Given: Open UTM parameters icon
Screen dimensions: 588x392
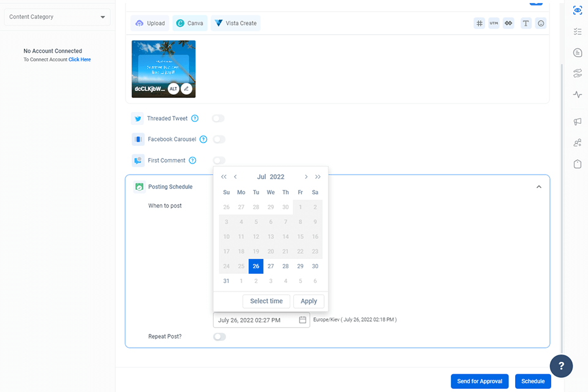Looking at the screenshot, I should pos(494,23).
